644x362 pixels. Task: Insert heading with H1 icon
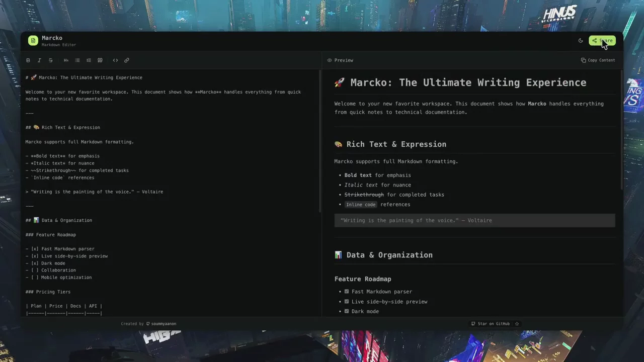tap(66, 60)
